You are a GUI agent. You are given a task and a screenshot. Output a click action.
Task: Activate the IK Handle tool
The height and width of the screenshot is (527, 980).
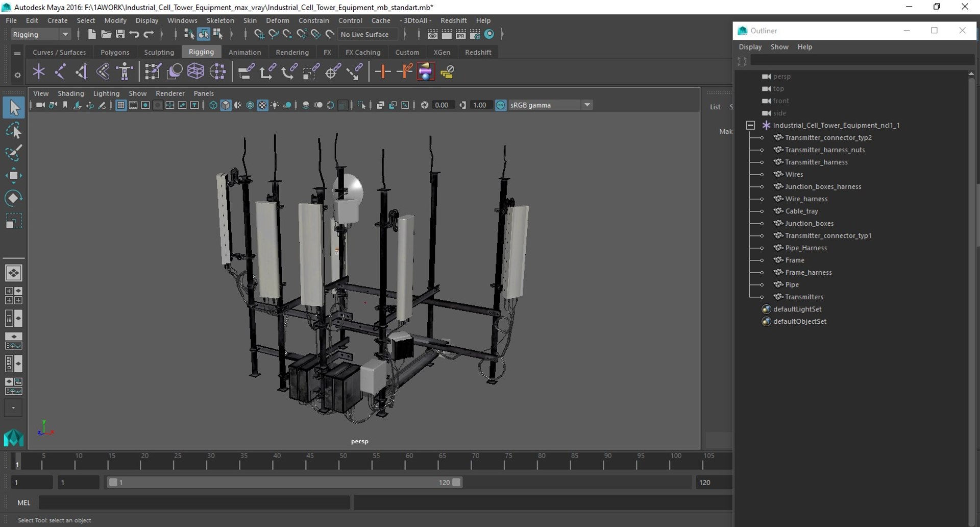point(82,71)
